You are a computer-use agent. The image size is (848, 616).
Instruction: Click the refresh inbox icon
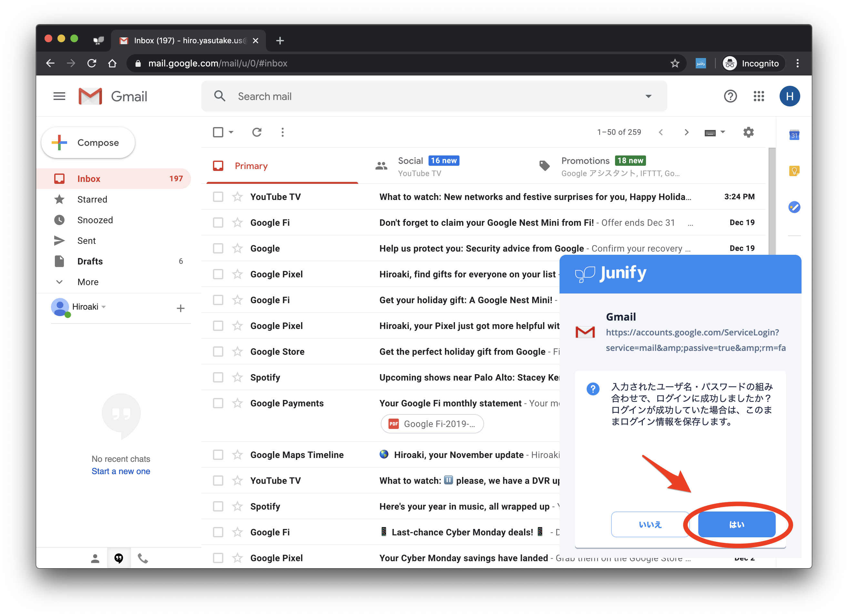click(x=257, y=132)
